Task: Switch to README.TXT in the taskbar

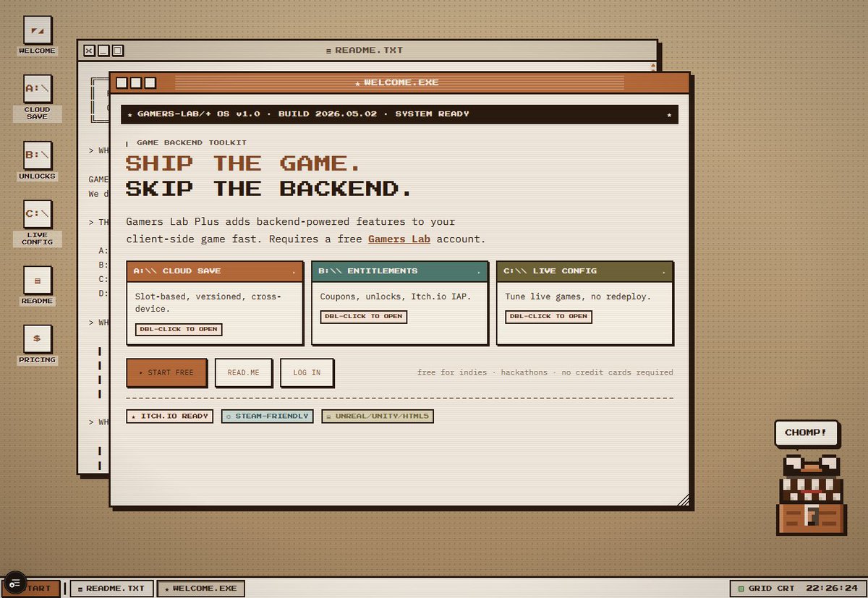Action: [112, 589]
